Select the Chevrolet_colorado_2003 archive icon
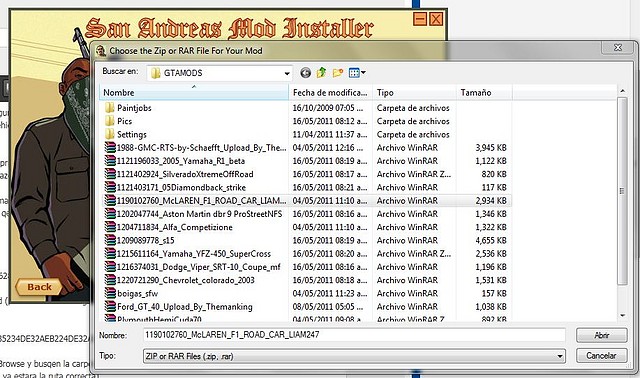Image resolution: width=640 pixels, height=378 pixels. 110,280
